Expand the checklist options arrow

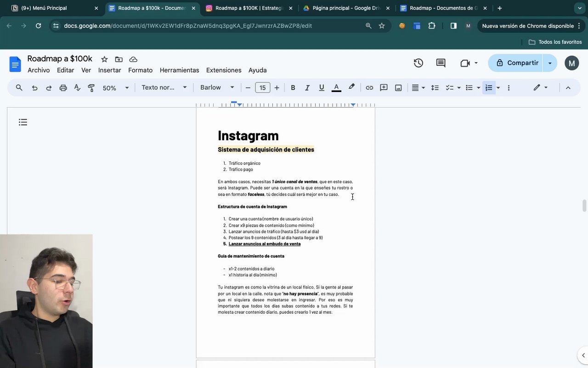(458, 87)
